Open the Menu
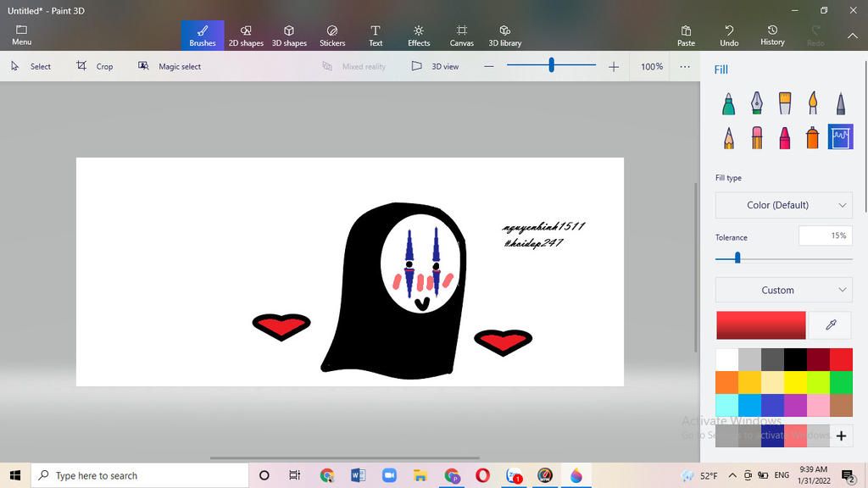The height and width of the screenshot is (488, 868). tap(21, 36)
